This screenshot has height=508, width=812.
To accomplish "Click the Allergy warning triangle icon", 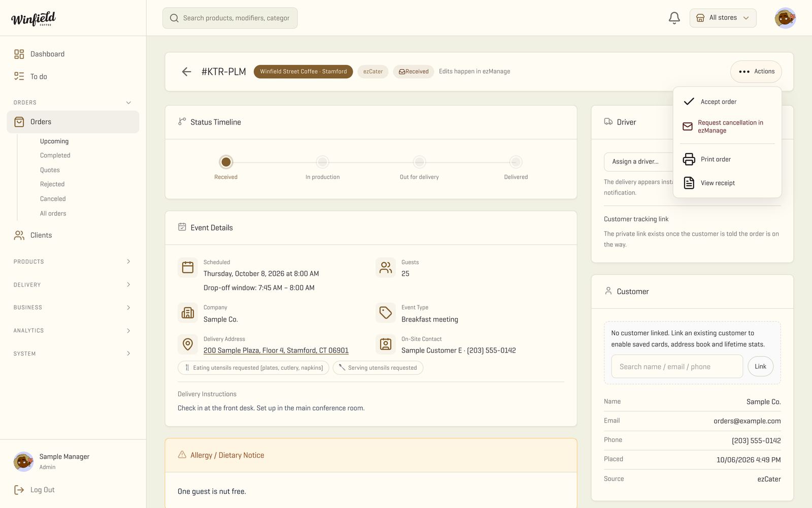I will coord(182,455).
